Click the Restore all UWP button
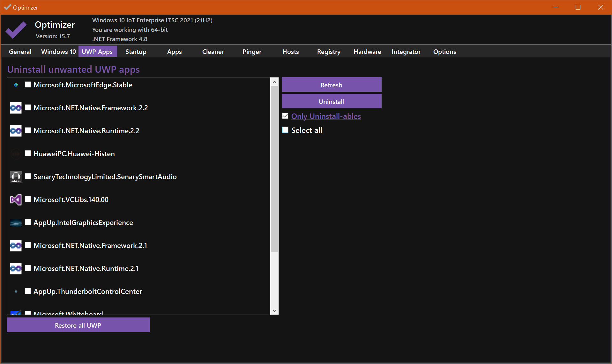Image resolution: width=612 pixels, height=364 pixels. (x=78, y=325)
